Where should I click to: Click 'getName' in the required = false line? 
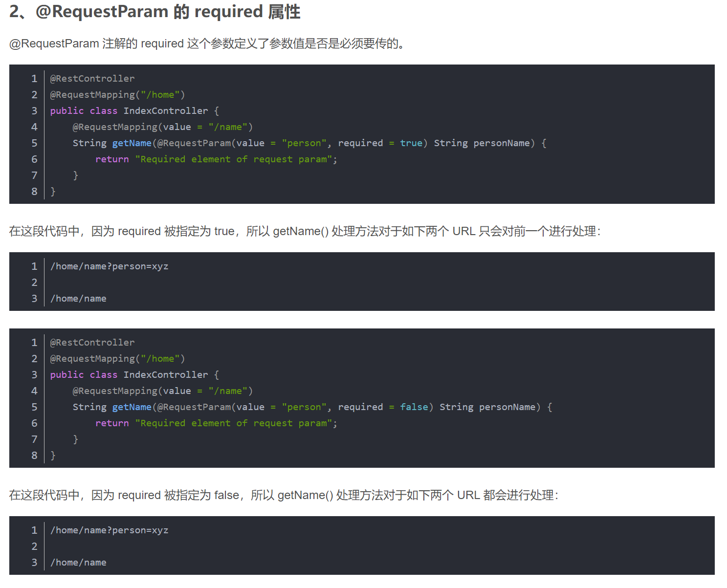point(132,407)
